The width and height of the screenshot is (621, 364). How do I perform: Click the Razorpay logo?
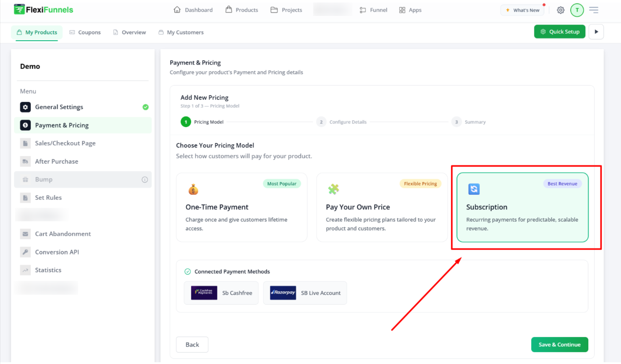click(x=283, y=293)
